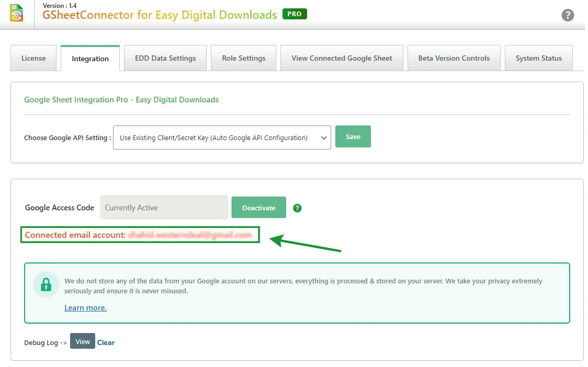This screenshot has height=367, width=588.
Task: Click the green padlock privacy icon
Action: pos(46,284)
